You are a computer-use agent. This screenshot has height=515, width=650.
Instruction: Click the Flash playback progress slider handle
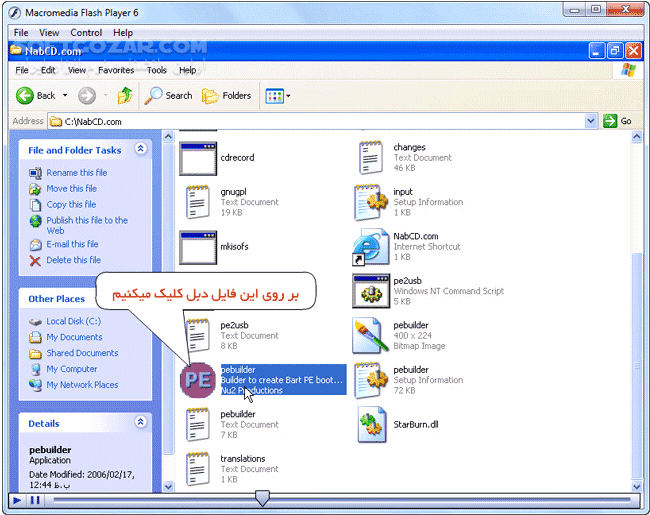(x=262, y=498)
